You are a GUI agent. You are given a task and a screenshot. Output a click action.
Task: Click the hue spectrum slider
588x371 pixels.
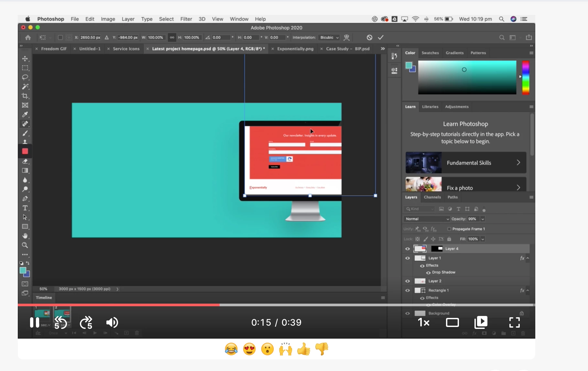point(526,78)
